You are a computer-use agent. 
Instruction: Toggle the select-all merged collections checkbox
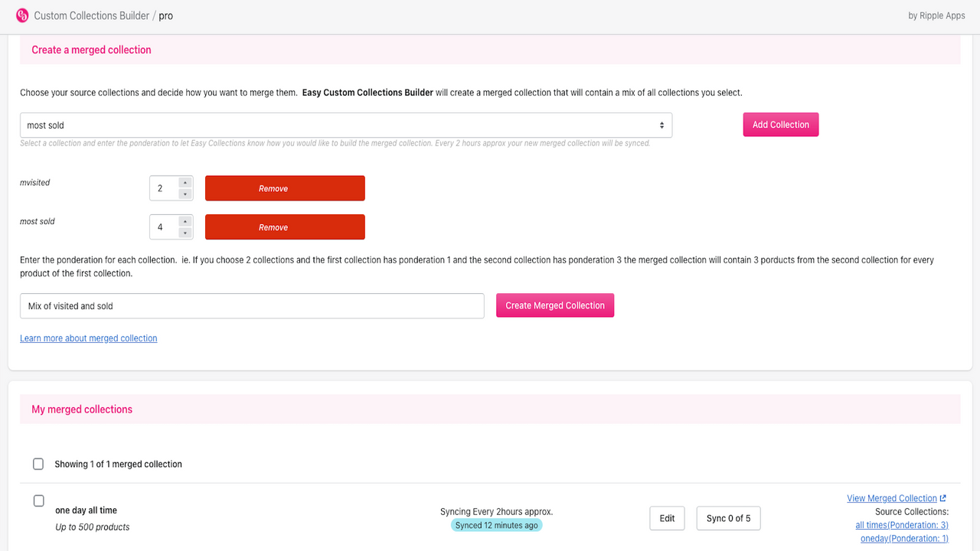[x=38, y=464]
